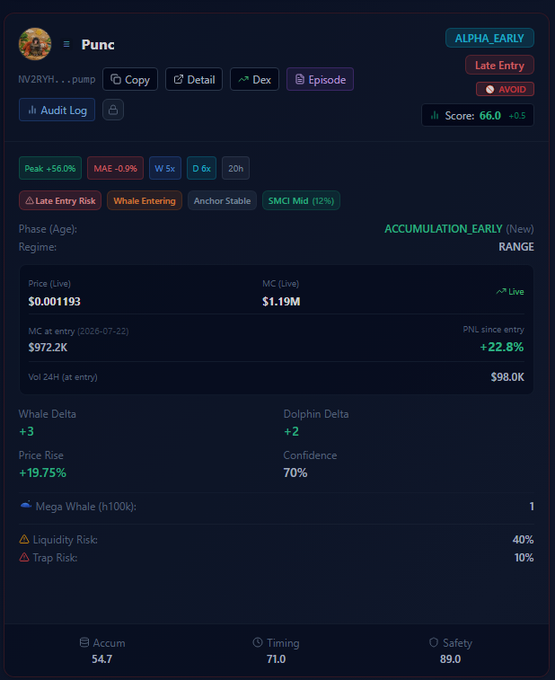Click the Score 66.0 box
555x680 pixels.
click(x=478, y=116)
